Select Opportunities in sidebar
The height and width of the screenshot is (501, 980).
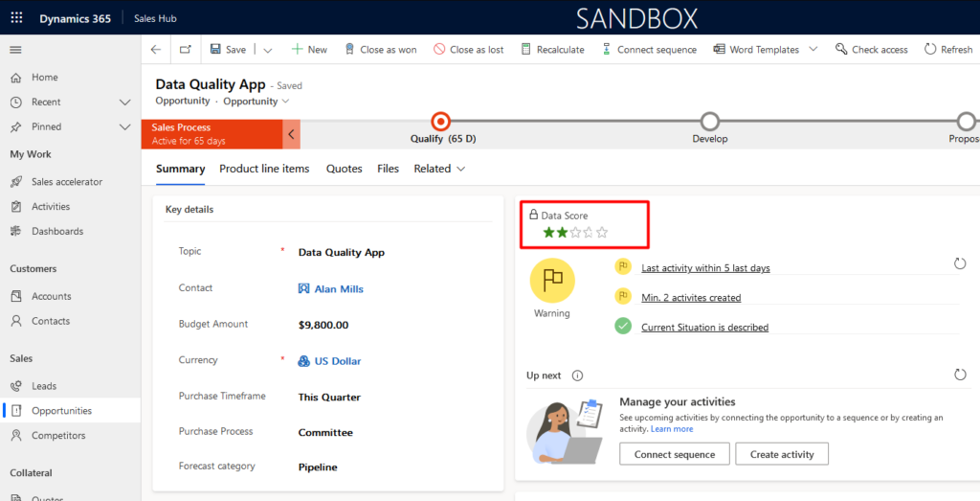71,411
